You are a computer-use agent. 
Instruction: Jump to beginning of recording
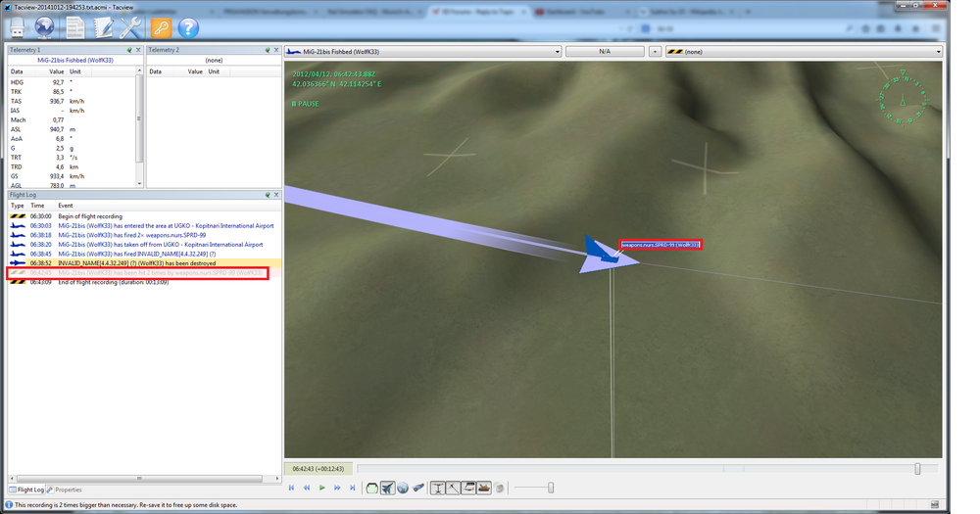pyautogui.click(x=291, y=488)
